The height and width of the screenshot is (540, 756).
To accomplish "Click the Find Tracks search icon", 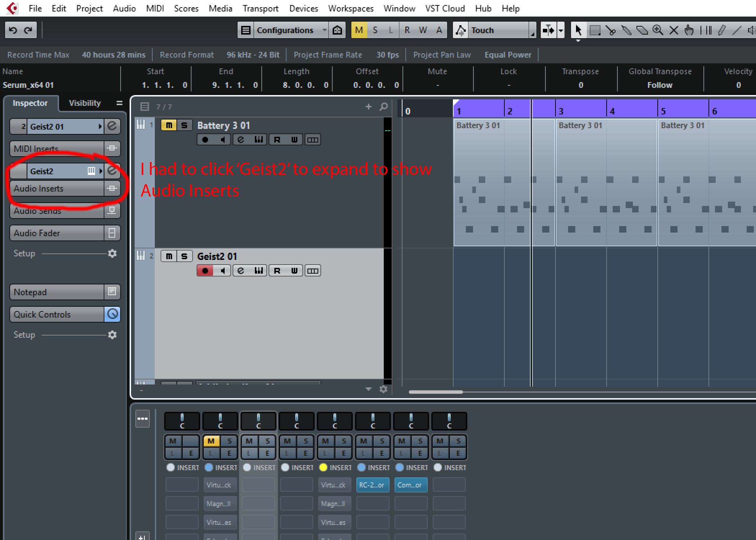I will pos(384,107).
